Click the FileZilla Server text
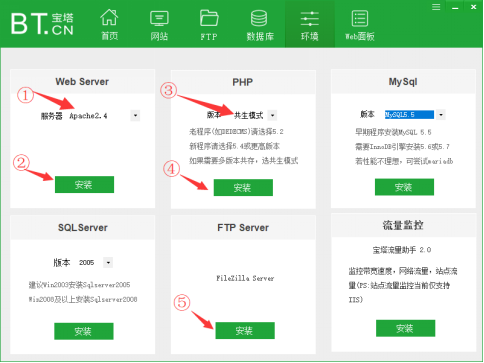The image size is (484, 363). (245, 278)
